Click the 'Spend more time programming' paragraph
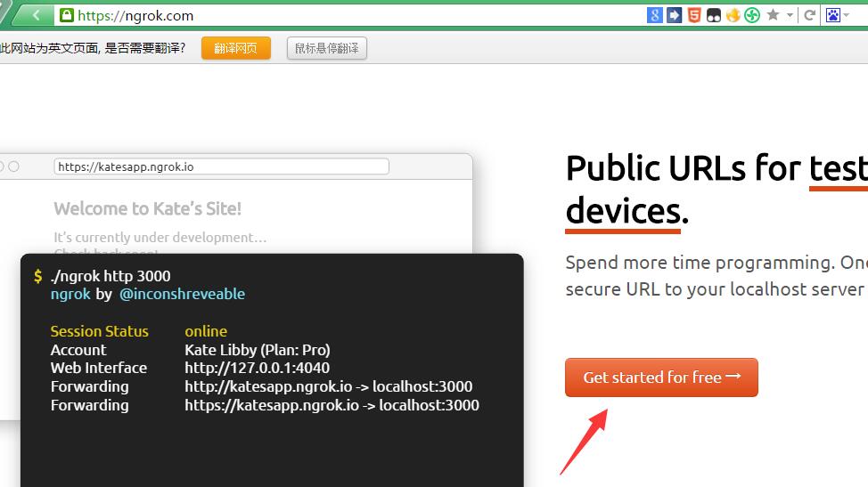Viewport: 868px width, 487px height. [717, 275]
